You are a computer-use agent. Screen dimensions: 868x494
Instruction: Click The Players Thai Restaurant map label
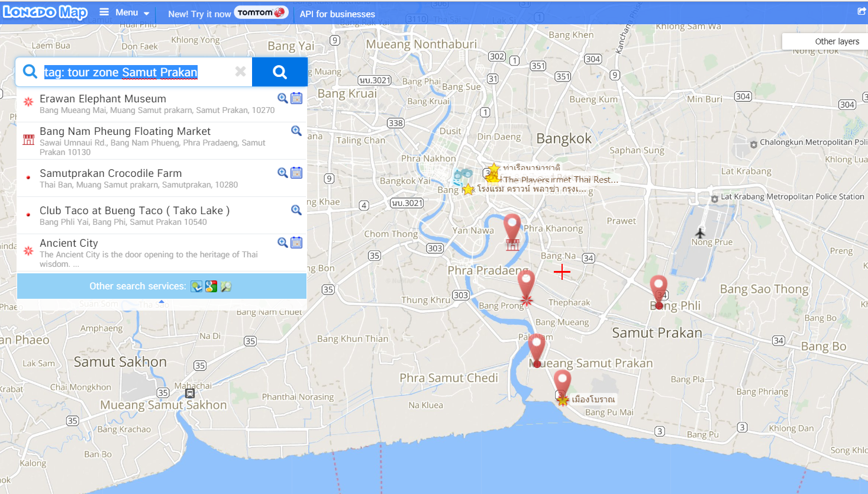click(x=560, y=179)
